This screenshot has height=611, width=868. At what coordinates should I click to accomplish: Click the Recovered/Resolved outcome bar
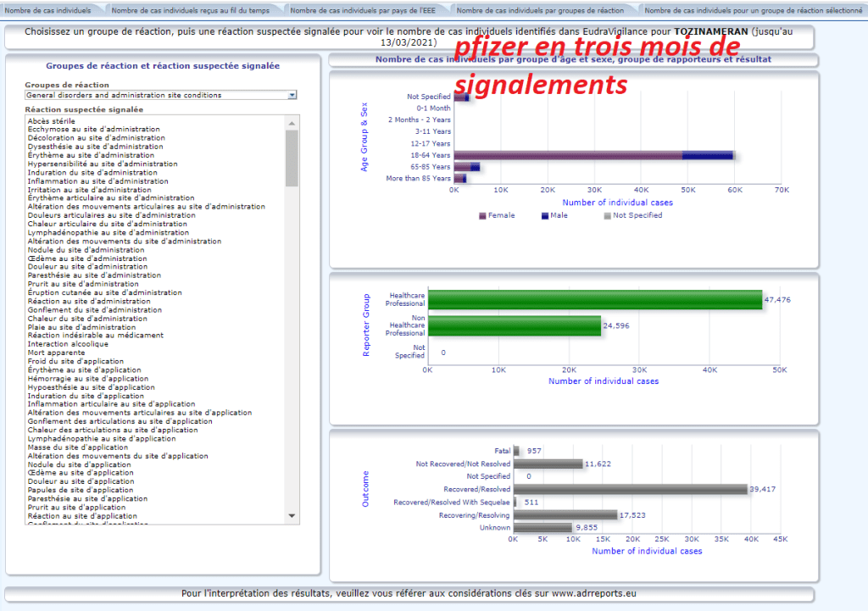pos(630,489)
